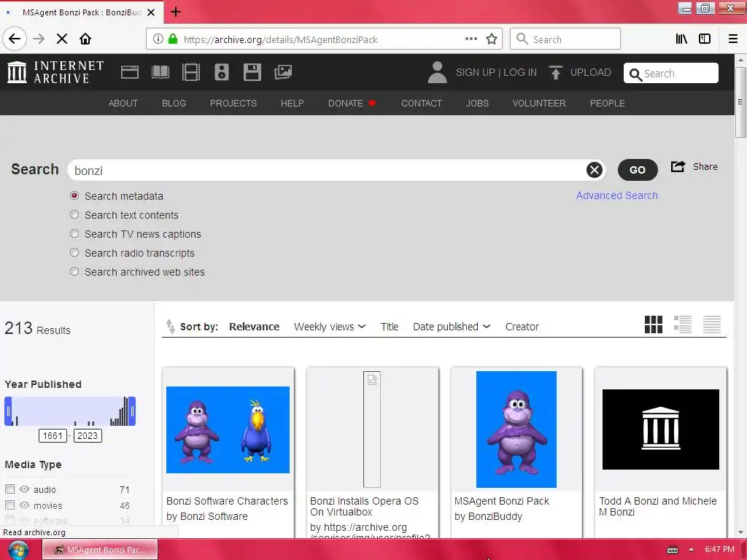Click the user avatar icon
747x560 pixels.
point(438,72)
